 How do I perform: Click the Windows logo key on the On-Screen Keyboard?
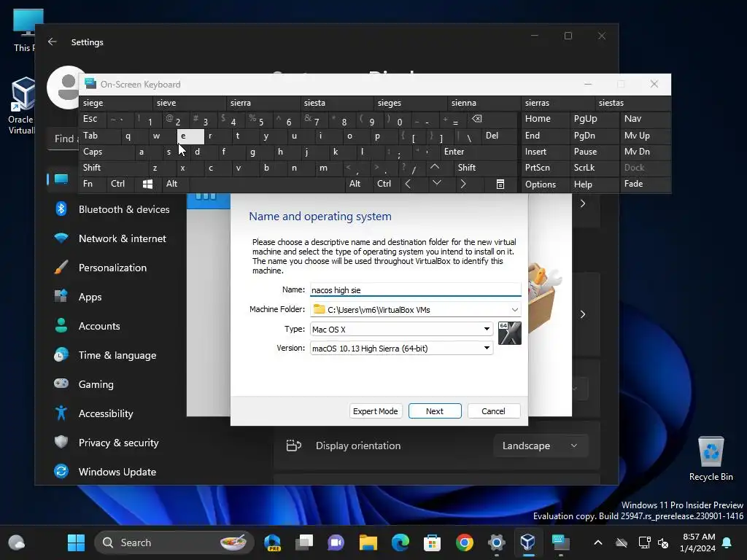tap(147, 184)
